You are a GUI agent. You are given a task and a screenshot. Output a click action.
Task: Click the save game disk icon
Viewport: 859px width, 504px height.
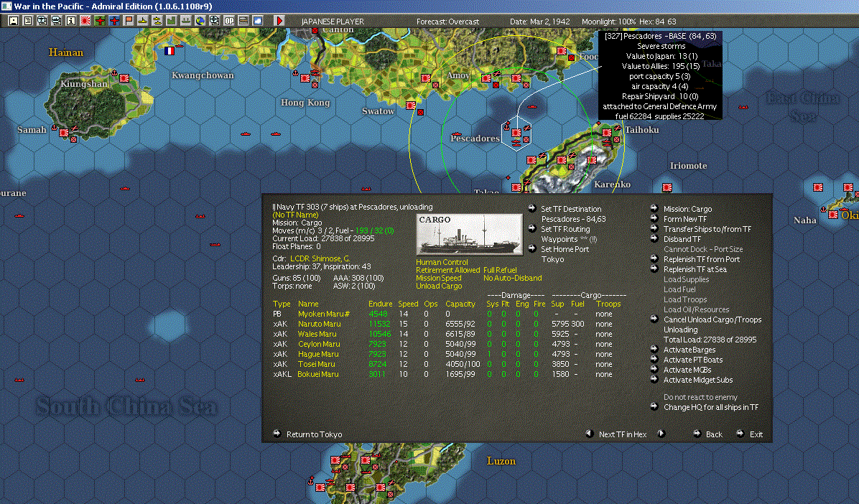point(14,21)
